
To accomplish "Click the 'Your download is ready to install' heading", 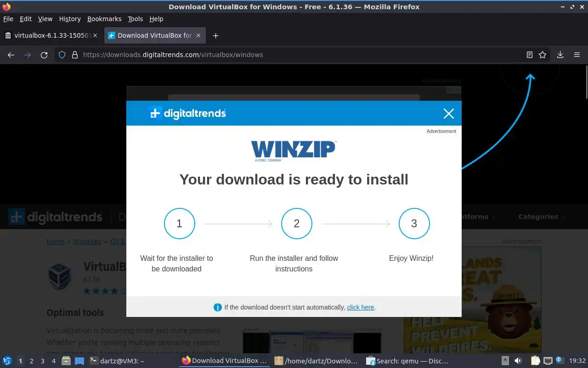I will [294, 179].
